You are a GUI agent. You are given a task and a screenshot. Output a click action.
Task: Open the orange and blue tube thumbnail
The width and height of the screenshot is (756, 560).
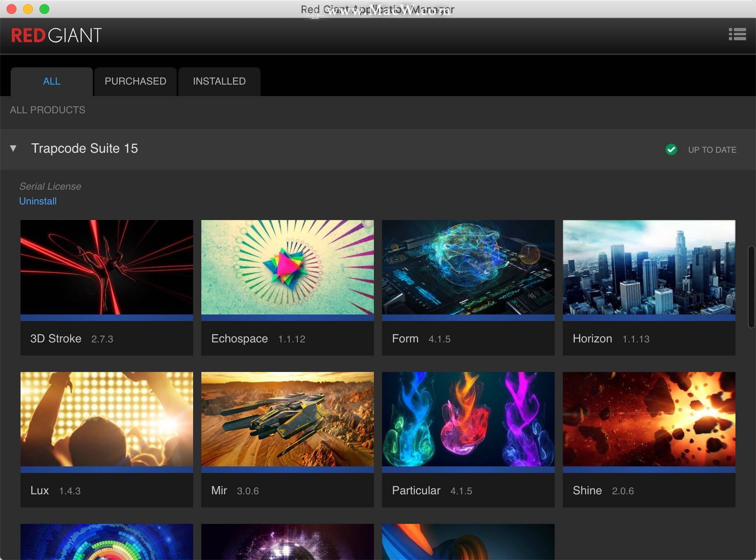[468, 542]
